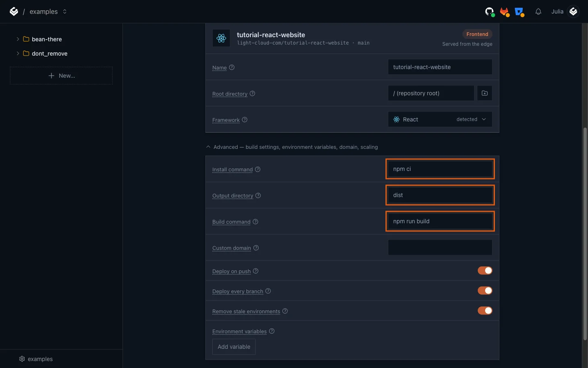Click the Root directory label
The height and width of the screenshot is (368, 588).
point(230,94)
